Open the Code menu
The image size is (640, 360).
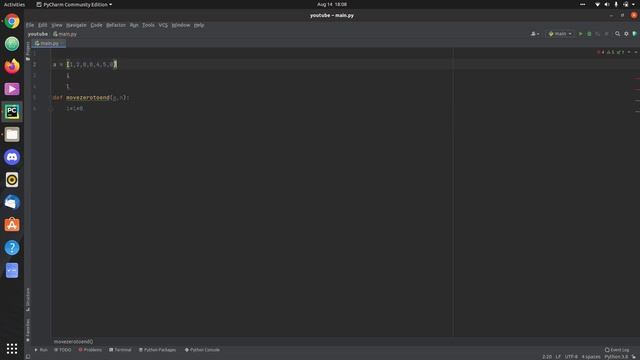(x=96, y=25)
